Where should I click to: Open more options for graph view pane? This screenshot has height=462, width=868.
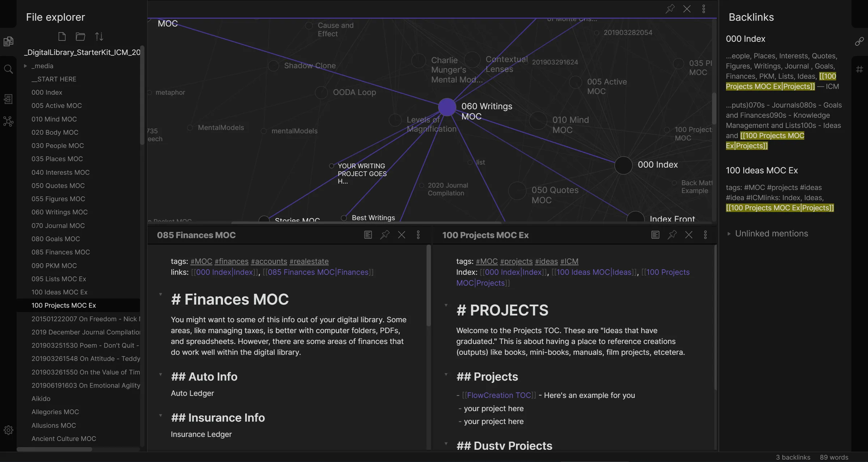(703, 9)
